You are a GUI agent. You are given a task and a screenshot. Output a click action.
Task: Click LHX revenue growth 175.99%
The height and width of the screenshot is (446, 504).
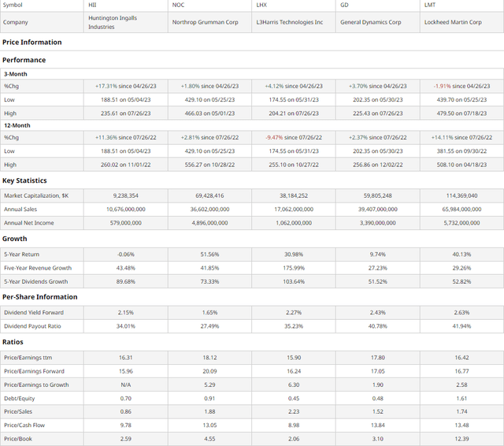point(294,268)
